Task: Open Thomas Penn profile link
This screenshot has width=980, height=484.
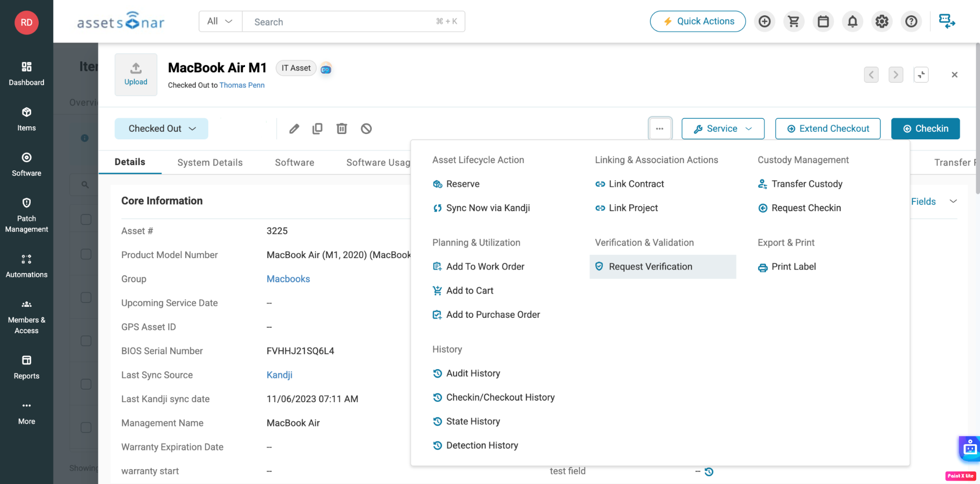Action: [x=242, y=85]
